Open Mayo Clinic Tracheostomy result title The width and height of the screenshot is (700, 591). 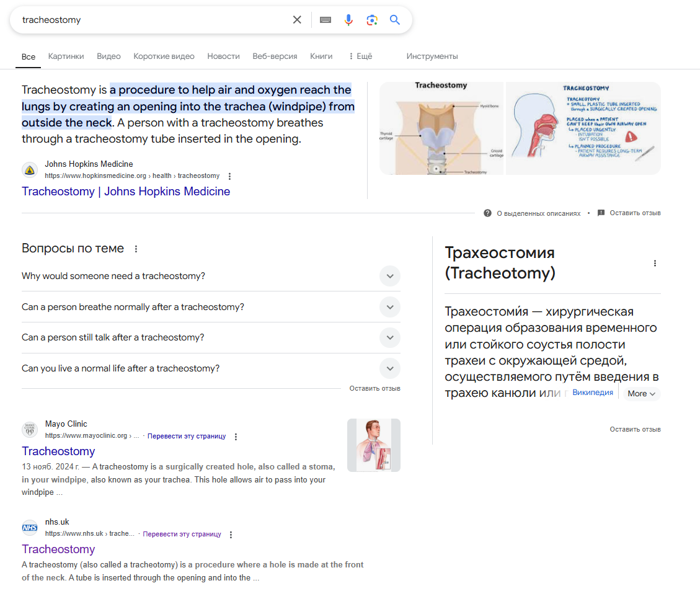[x=58, y=451]
